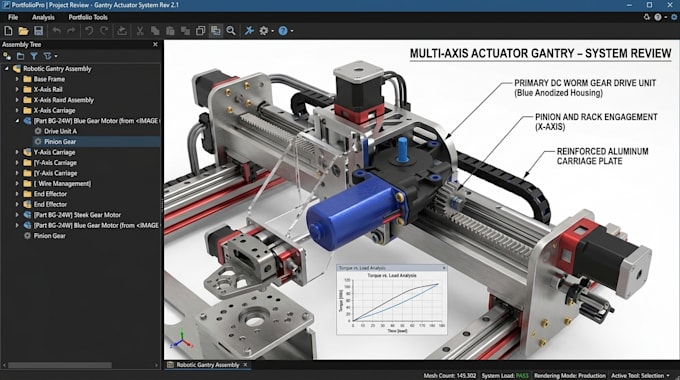Click the scissors Cut icon
This screenshot has width=680, height=380.
click(140, 31)
